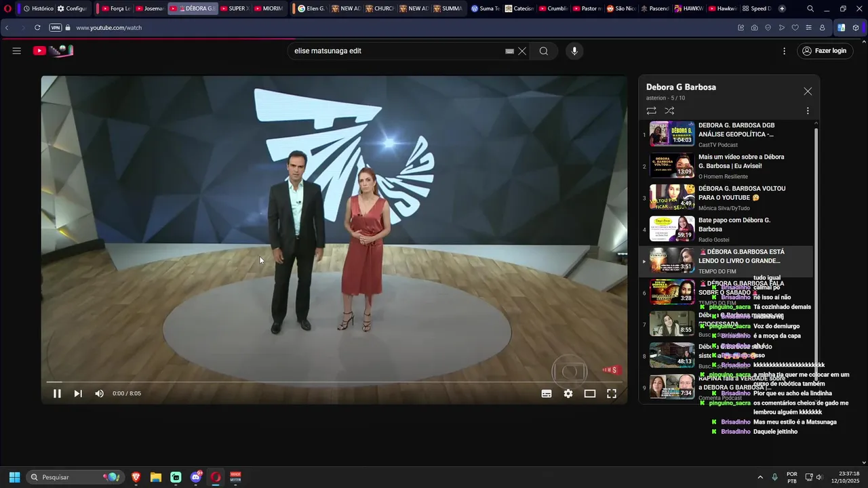Switch to Suma Te browser tab
The height and width of the screenshot is (488, 868).
point(485,9)
